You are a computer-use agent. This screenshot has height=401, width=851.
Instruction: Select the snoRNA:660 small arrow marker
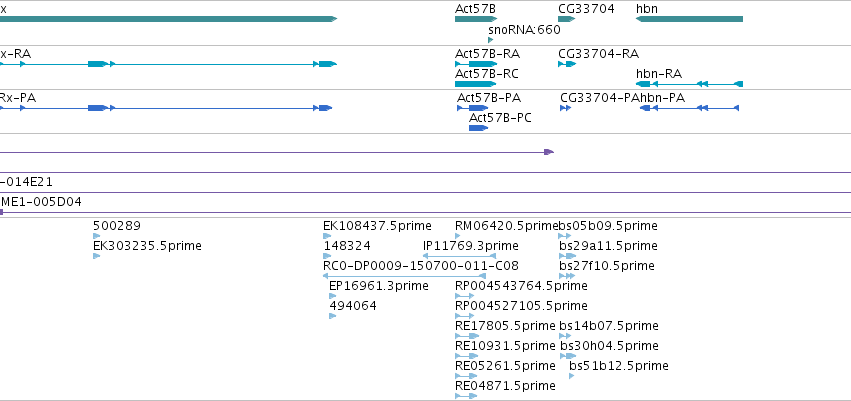pyautogui.click(x=491, y=40)
